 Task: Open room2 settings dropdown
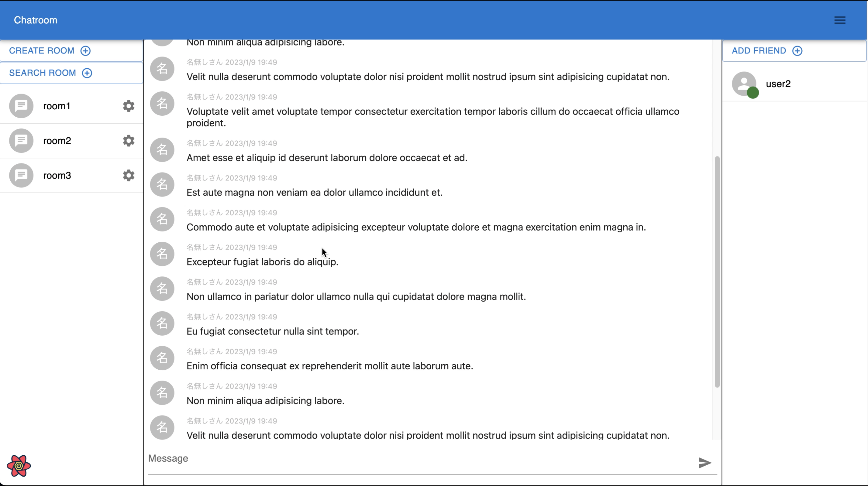point(129,141)
